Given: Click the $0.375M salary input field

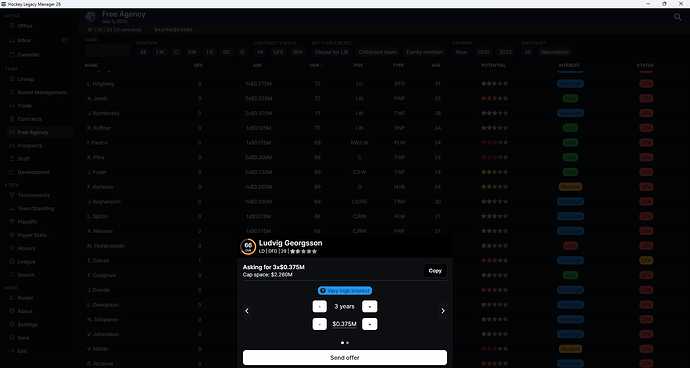Looking at the screenshot, I should (345, 324).
